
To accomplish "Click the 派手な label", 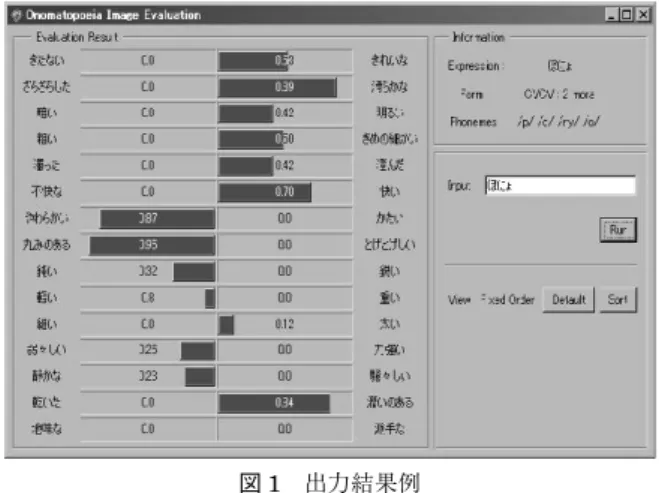I will [390, 429].
